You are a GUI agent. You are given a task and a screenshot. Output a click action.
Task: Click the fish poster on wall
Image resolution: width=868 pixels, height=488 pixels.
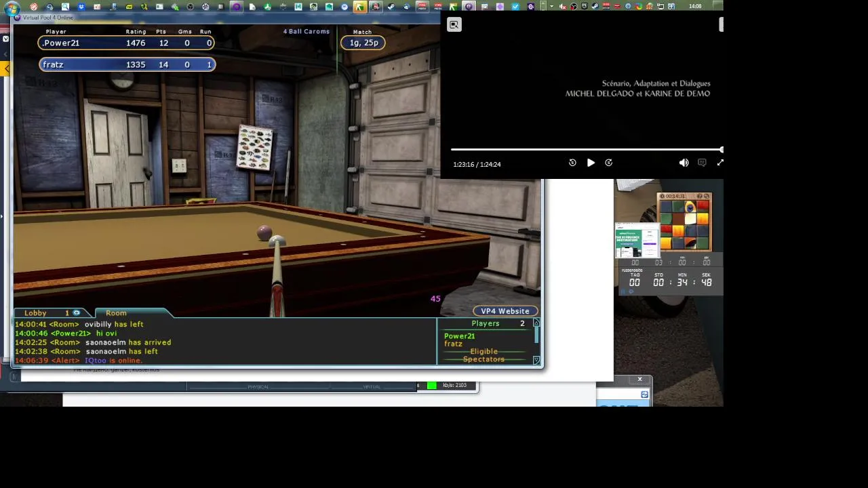pos(256,148)
